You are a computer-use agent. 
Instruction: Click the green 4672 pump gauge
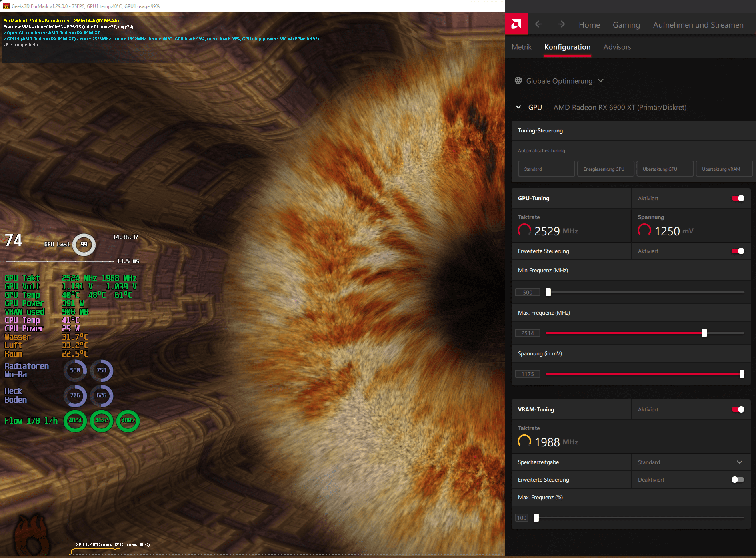tap(102, 420)
